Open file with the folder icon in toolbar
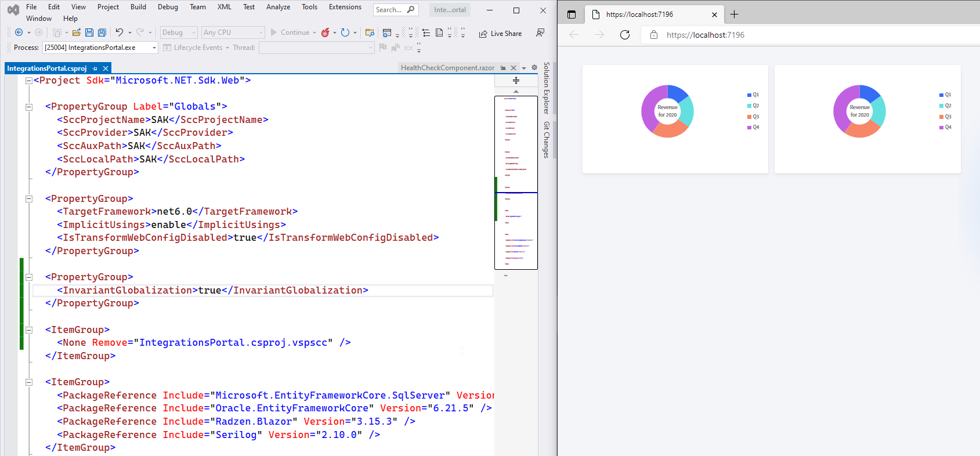The image size is (980, 456). pyautogui.click(x=76, y=32)
